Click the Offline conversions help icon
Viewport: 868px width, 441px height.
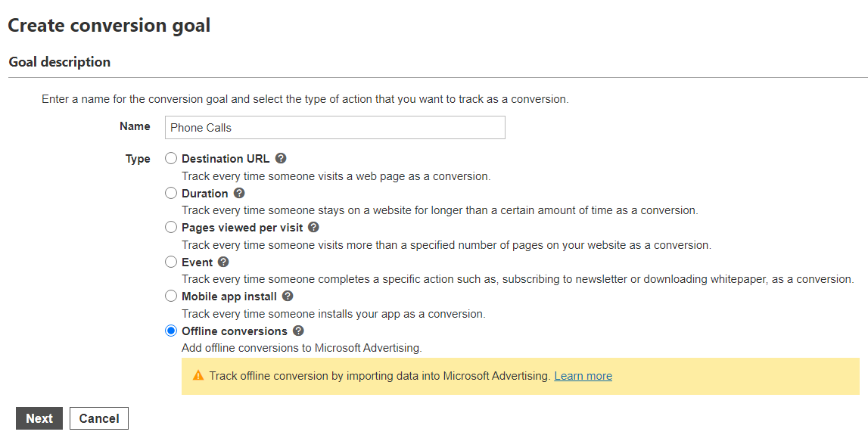click(x=298, y=331)
